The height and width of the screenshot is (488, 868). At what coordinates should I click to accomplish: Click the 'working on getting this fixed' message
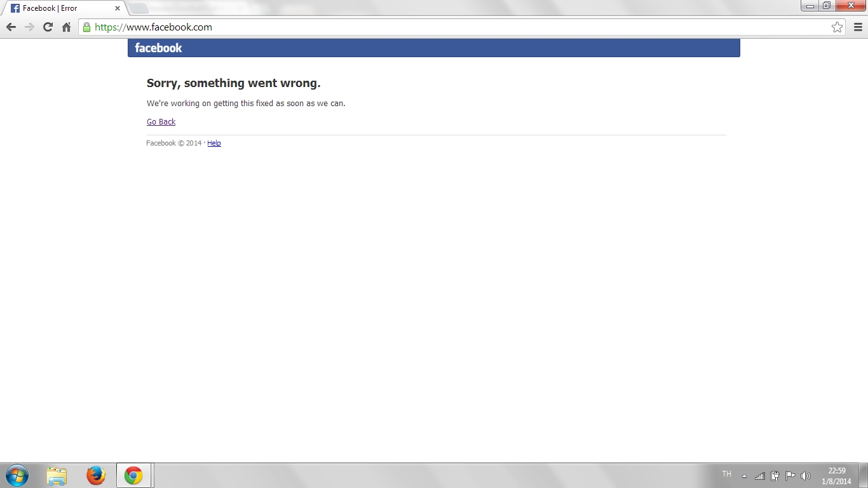click(246, 103)
